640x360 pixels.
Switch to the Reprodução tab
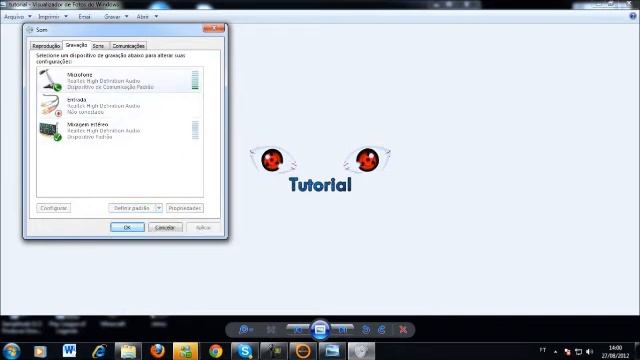coord(47,46)
